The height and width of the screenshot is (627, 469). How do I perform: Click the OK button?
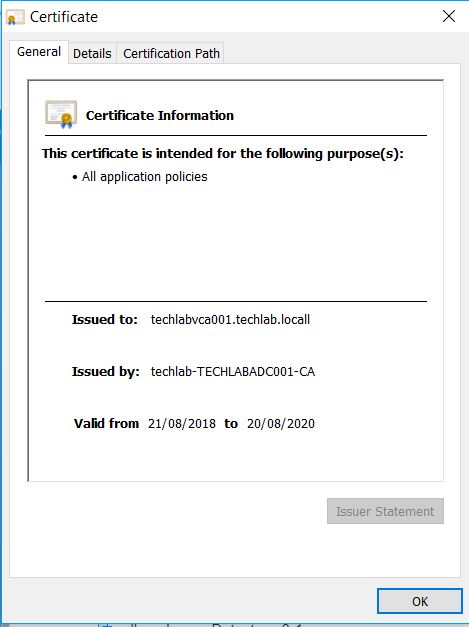420,601
